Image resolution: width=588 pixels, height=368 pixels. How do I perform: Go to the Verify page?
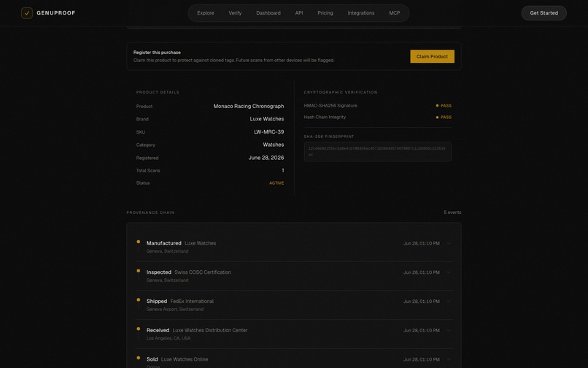click(235, 13)
